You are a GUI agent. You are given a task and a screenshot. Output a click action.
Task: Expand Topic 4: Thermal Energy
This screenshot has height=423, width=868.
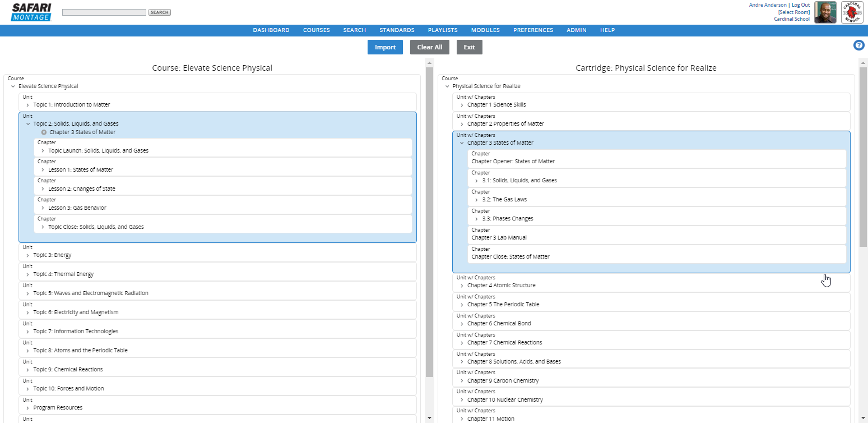click(x=27, y=274)
